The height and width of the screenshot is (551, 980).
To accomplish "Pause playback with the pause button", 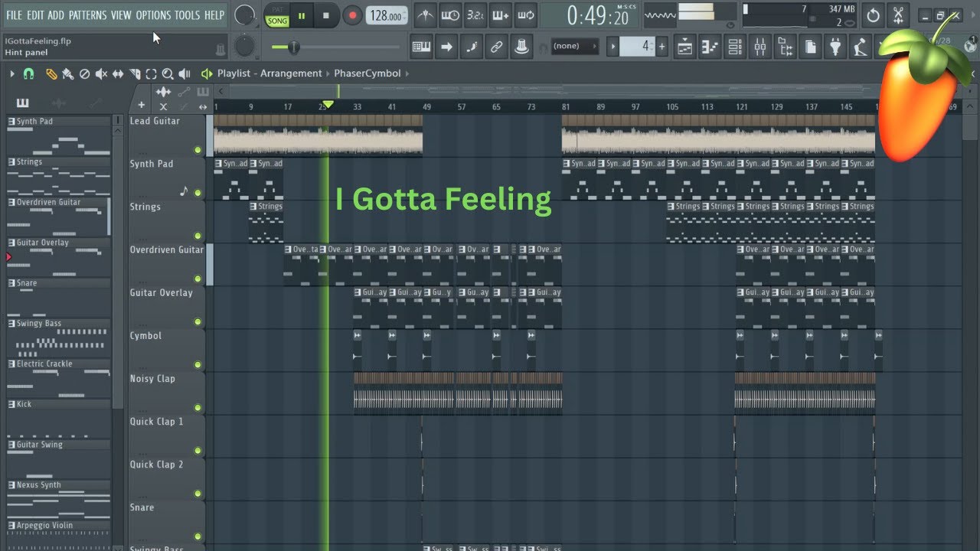I will point(302,15).
